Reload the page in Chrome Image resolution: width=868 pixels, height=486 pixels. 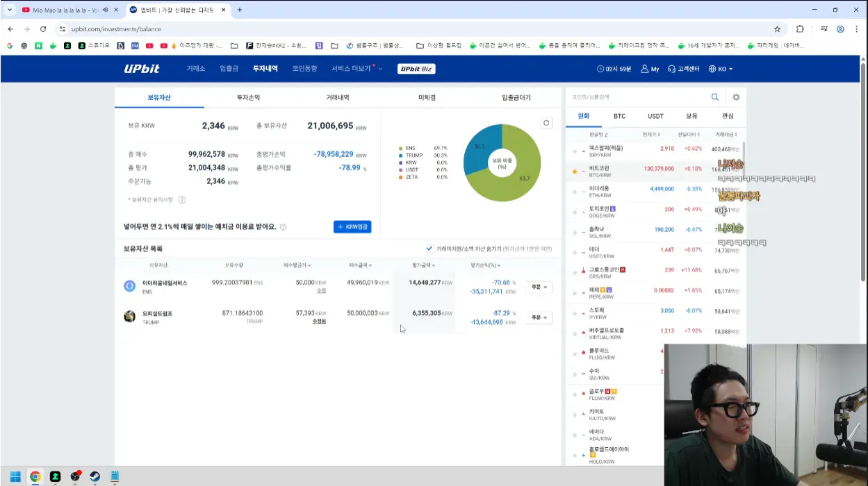(x=43, y=29)
